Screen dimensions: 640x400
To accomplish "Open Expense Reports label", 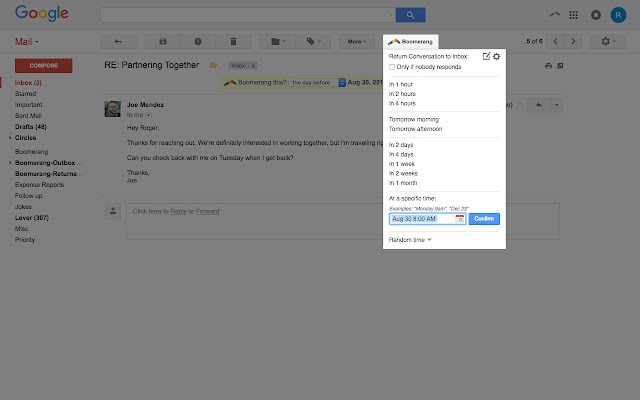I will [x=40, y=185].
